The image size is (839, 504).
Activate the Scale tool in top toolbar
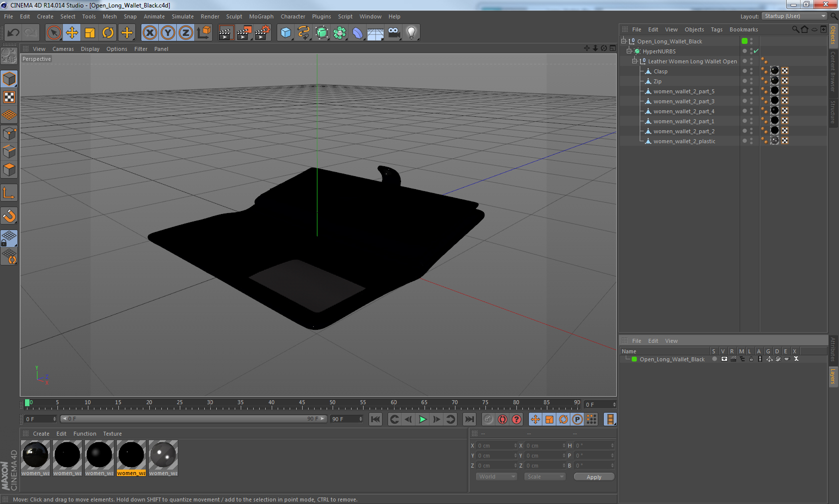90,33
